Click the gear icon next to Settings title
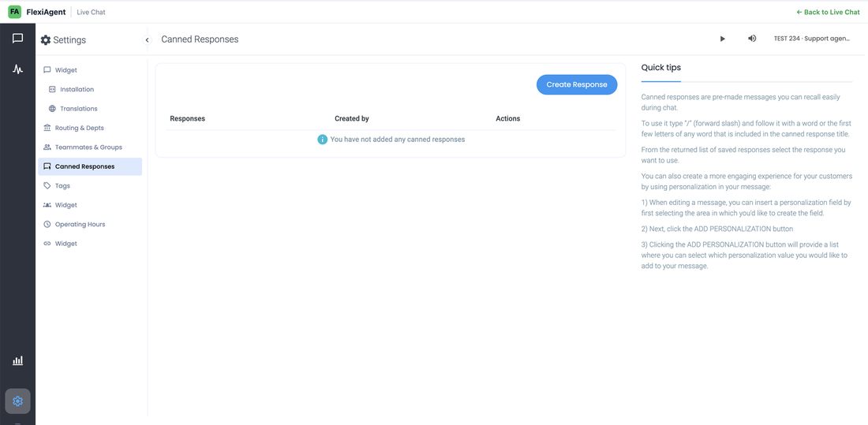The height and width of the screenshot is (425, 868). [x=46, y=40]
